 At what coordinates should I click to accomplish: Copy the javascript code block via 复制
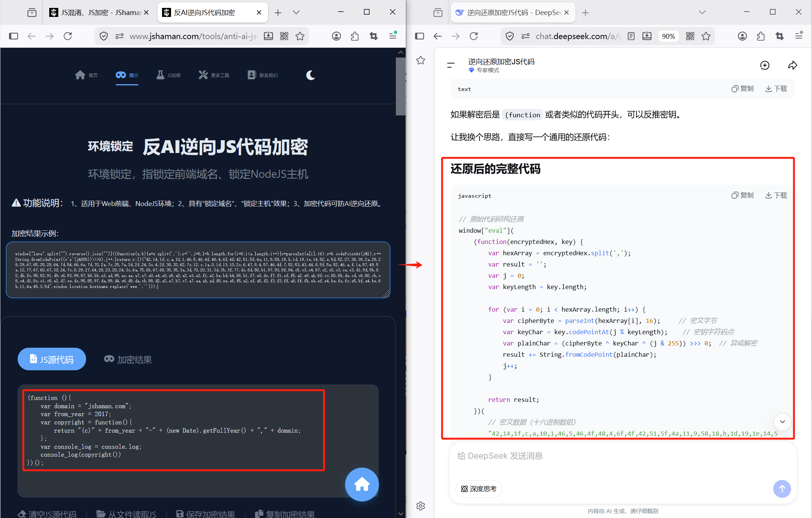(x=742, y=195)
